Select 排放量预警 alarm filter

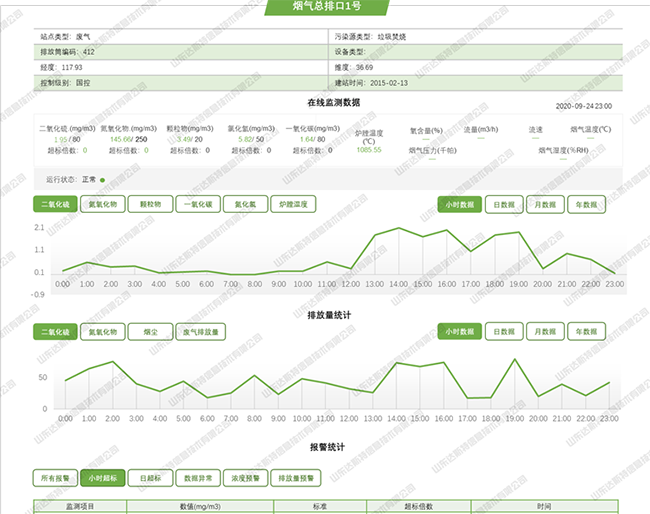(294, 478)
